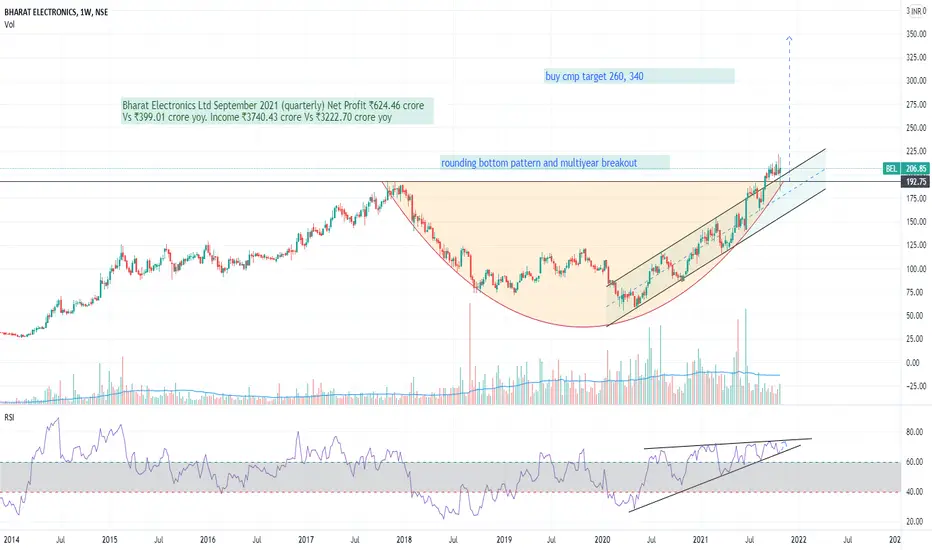Click the 2018 label on time axis

[x=404, y=540]
